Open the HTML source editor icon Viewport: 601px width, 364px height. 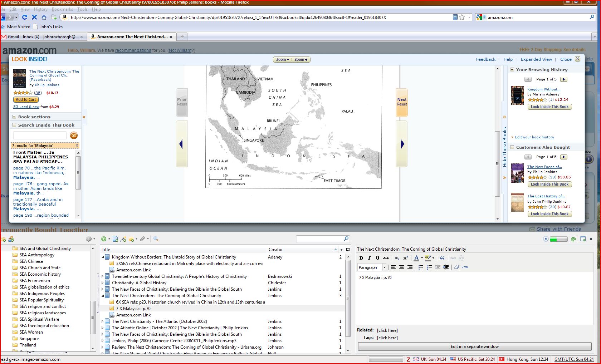click(465, 267)
